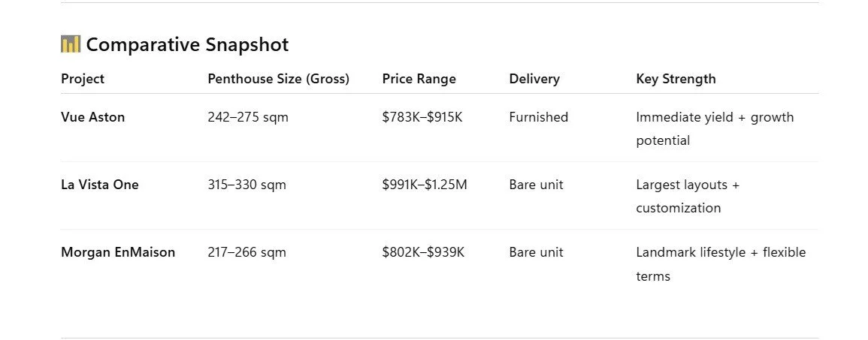Image resolution: width=868 pixels, height=340 pixels.
Task: Select the $783K–$915K price cell
Action: tap(422, 118)
